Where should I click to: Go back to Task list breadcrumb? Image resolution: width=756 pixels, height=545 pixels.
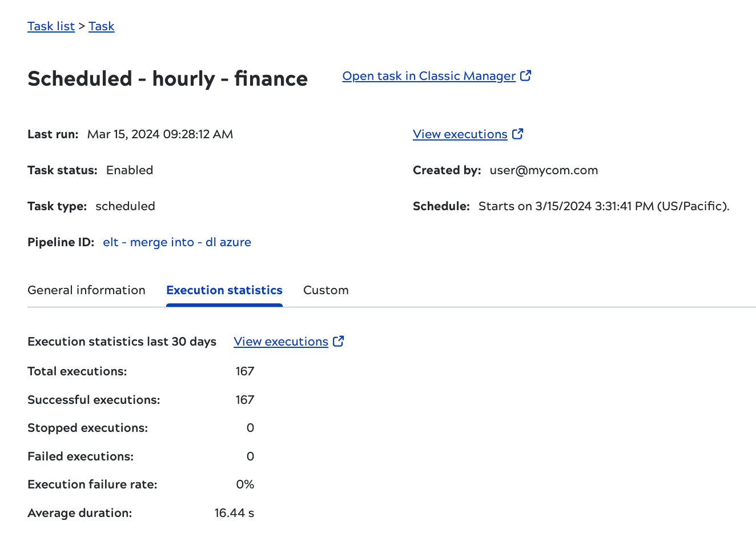coord(51,26)
